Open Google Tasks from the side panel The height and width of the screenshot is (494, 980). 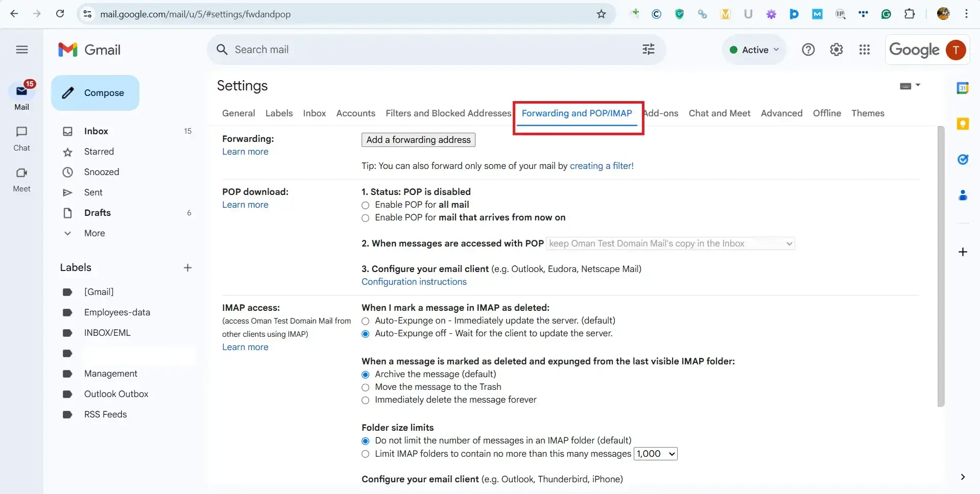963,160
